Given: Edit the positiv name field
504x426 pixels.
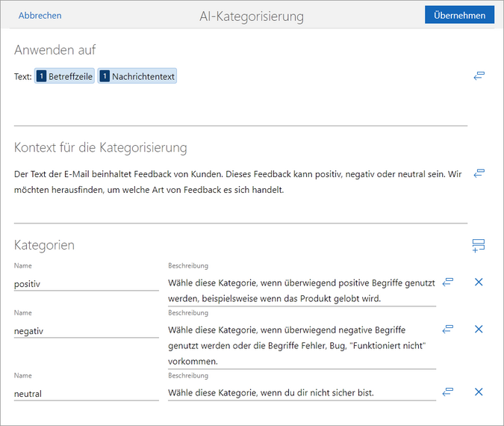Looking at the screenshot, I should tap(86, 284).
